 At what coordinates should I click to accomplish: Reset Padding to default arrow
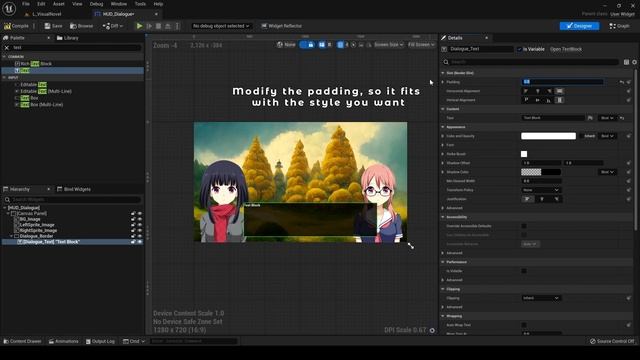622,82
